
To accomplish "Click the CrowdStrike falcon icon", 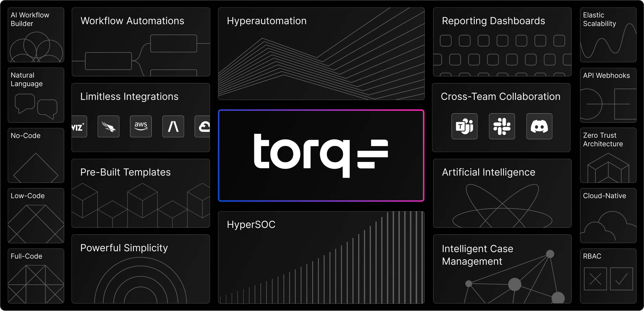I will (108, 126).
